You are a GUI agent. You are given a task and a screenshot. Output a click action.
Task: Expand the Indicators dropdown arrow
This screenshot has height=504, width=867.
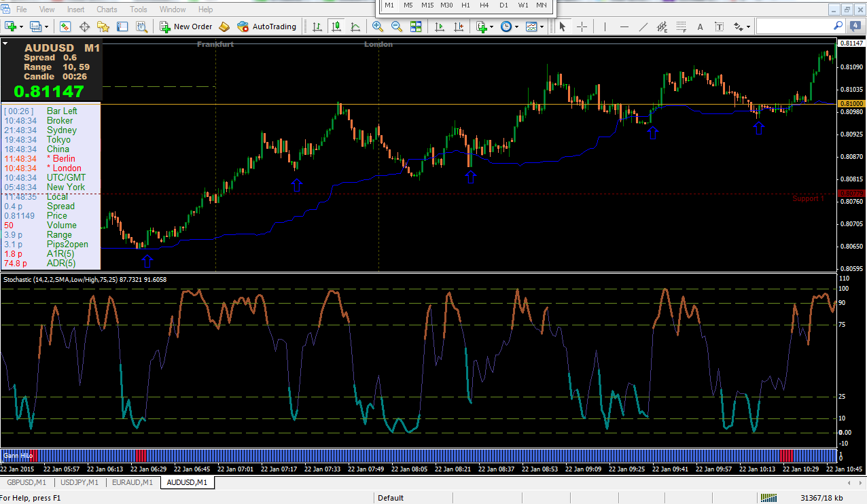pyautogui.click(x=492, y=26)
